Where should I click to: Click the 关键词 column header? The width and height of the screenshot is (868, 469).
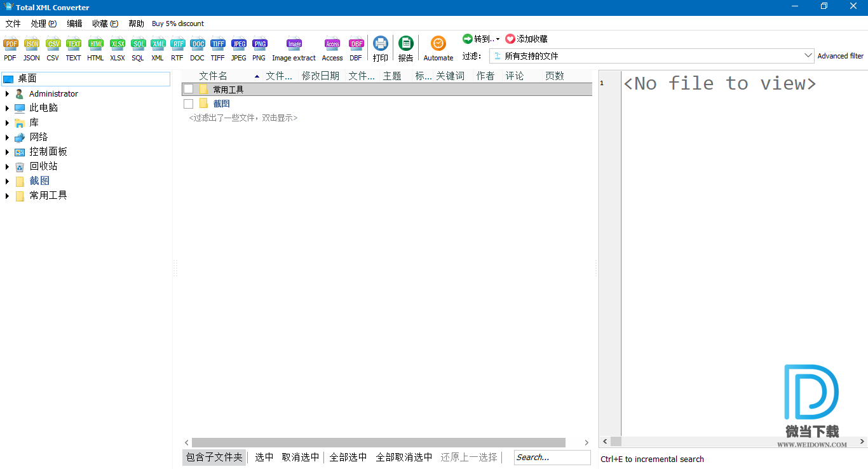pyautogui.click(x=450, y=76)
